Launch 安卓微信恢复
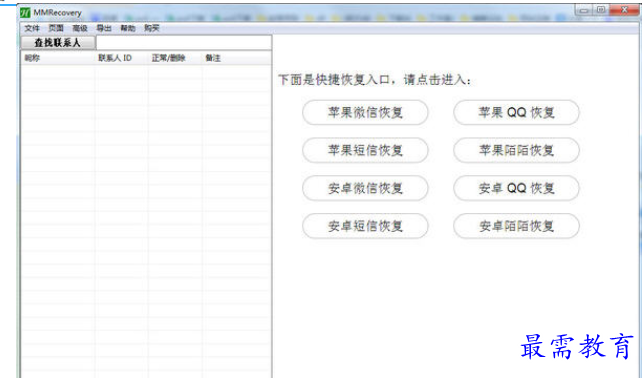 tap(365, 188)
